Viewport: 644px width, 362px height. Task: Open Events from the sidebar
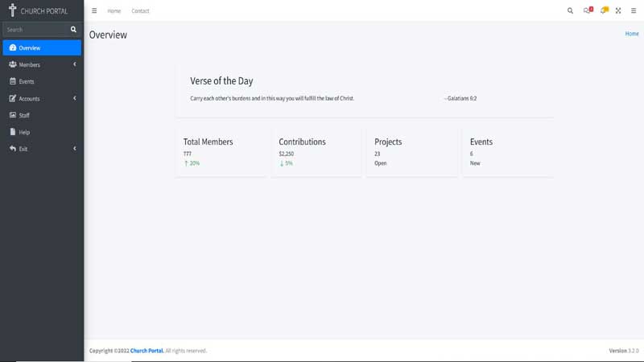(x=26, y=81)
